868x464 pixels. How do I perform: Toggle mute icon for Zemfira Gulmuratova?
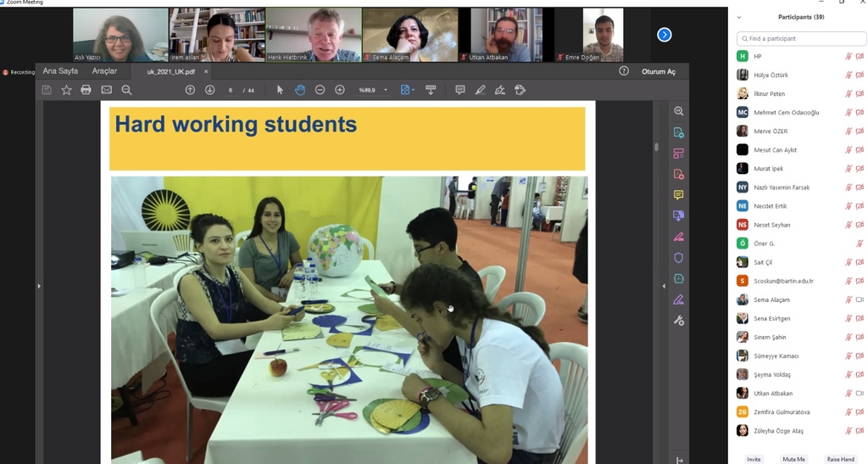tap(848, 412)
